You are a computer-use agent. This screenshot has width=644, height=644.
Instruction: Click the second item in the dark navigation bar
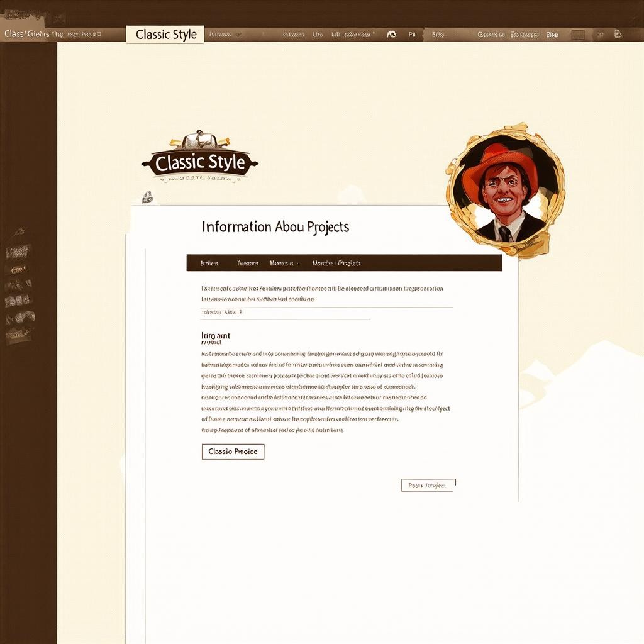(247, 263)
